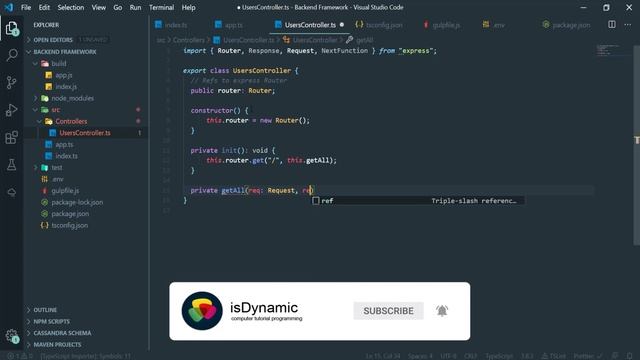Expand the test folder
The height and width of the screenshot is (360, 640).
pyautogui.click(x=57, y=167)
